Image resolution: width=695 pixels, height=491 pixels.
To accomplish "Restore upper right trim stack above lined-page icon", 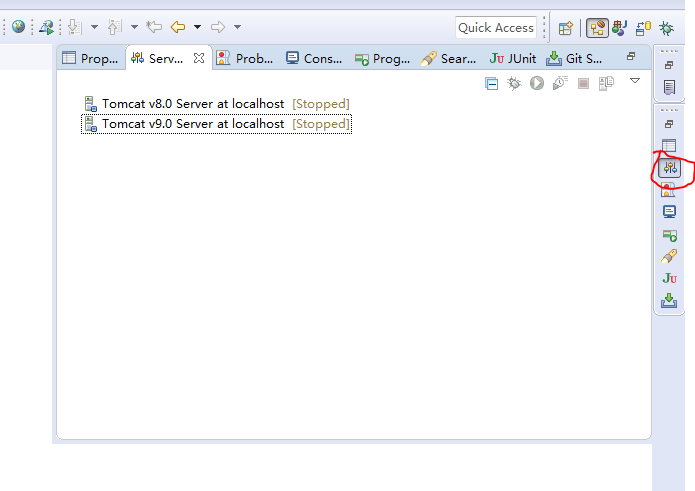I will [x=669, y=65].
